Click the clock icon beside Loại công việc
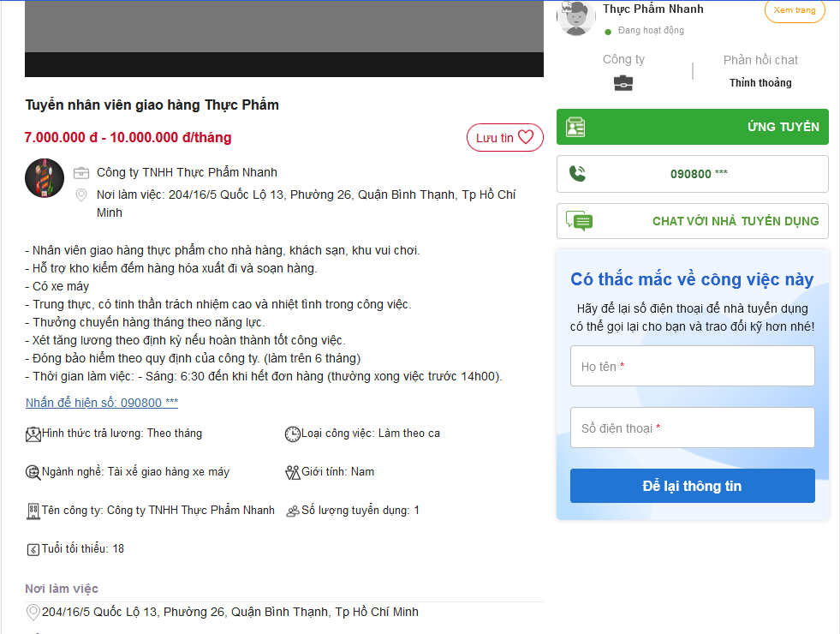This screenshot has height=634, width=840. click(292, 434)
